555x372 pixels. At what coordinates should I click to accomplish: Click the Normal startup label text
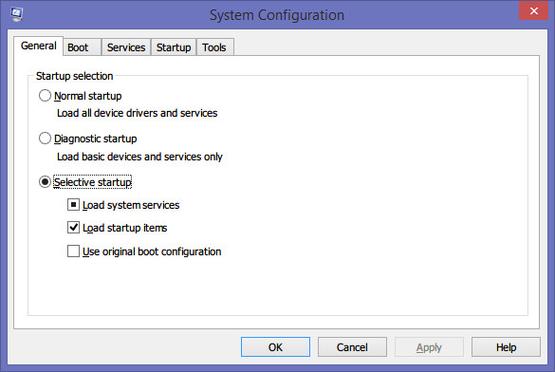(88, 96)
